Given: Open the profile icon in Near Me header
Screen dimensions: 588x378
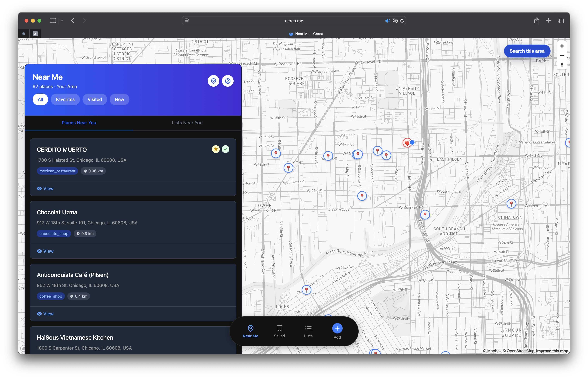Looking at the screenshot, I should click(x=228, y=81).
